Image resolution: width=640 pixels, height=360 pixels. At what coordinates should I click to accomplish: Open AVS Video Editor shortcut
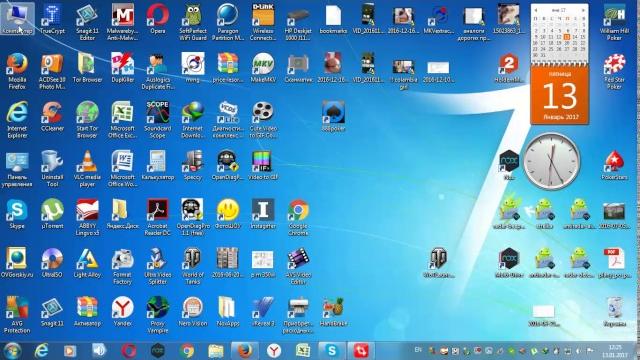coord(298,266)
